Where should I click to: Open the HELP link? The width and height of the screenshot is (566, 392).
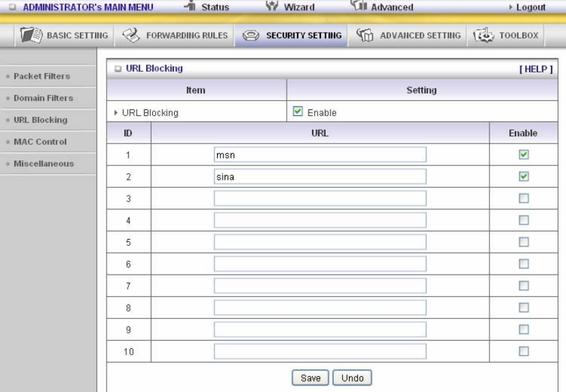coord(536,69)
